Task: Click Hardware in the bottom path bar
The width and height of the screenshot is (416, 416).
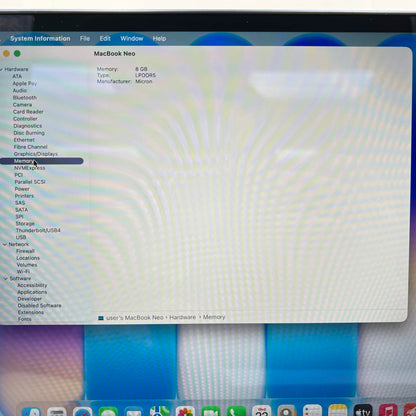Action: pyautogui.click(x=182, y=317)
